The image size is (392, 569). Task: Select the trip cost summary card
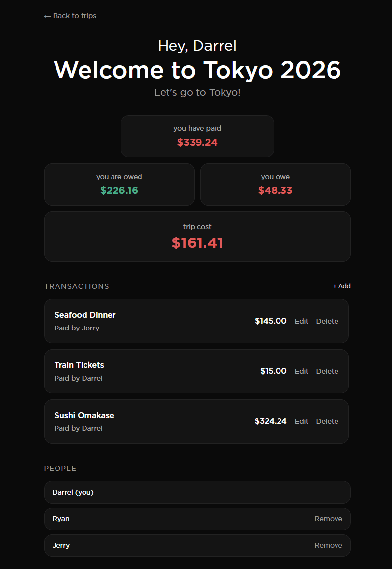[x=197, y=237]
